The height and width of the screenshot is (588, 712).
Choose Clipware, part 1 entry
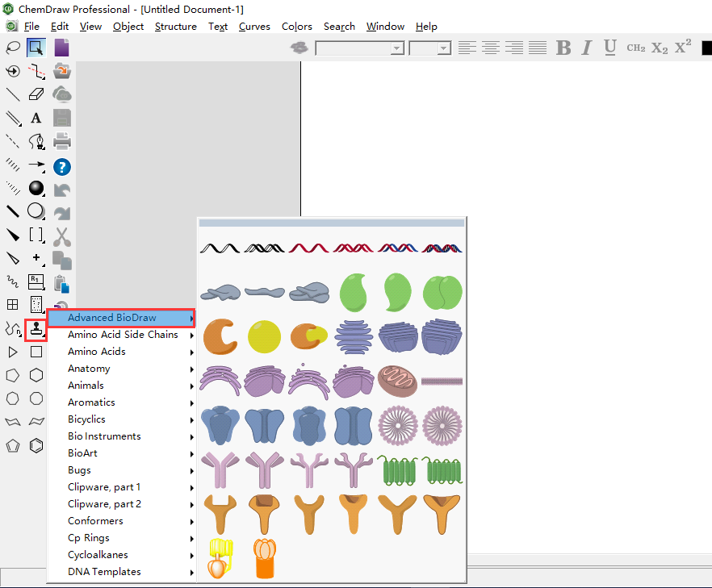pyautogui.click(x=122, y=487)
